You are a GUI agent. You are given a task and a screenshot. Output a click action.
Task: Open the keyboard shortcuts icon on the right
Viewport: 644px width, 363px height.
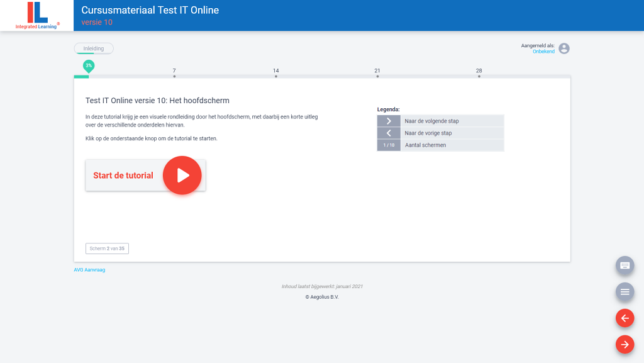click(x=625, y=265)
